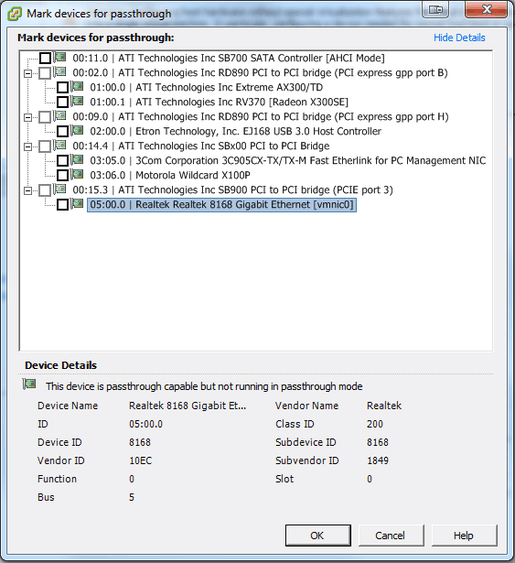Mark Etron EJ168 USB 3.0 controller for passthrough
The image size is (515, 563).
point(63,131)
